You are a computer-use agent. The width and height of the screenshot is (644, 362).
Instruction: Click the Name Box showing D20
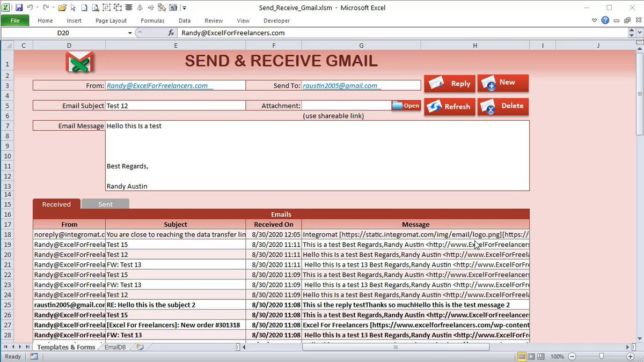coord(63,33)
